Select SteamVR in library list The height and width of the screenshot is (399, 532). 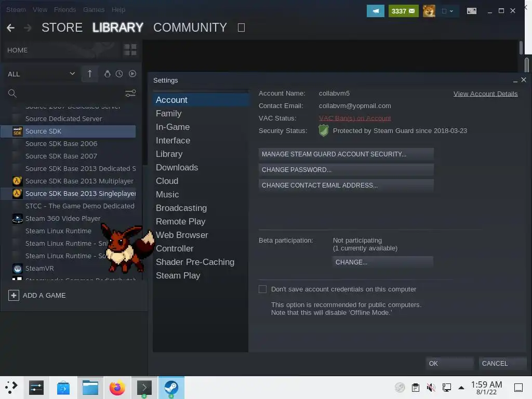point(68,269)
